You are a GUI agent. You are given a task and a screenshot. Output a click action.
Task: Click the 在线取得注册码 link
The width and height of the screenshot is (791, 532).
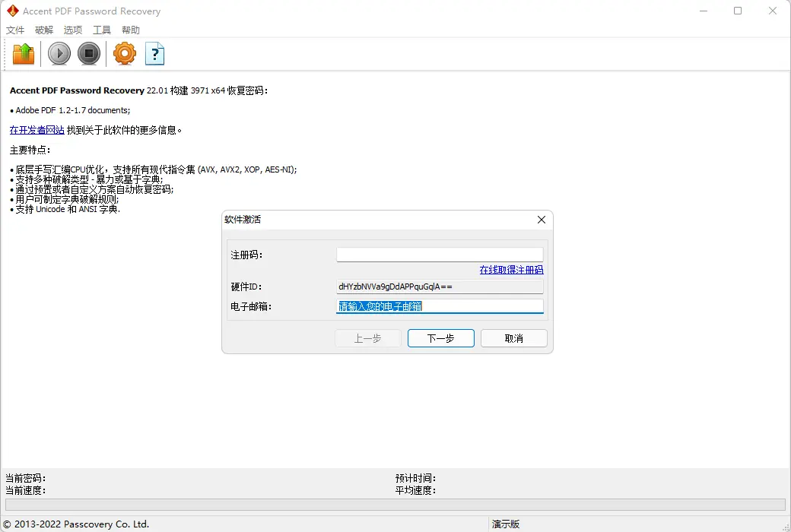(x=512, y=270)
